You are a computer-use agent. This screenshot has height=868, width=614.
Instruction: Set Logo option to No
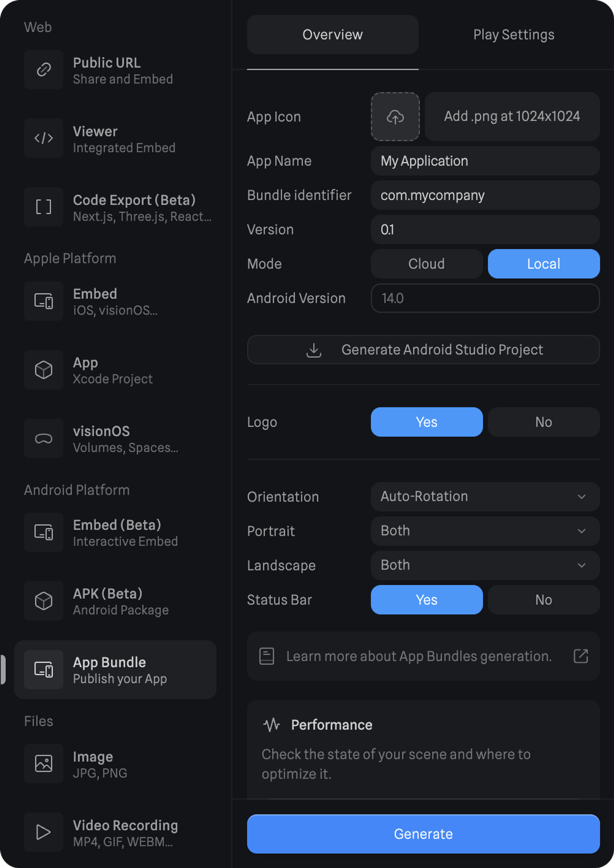[x=543, y=422]
